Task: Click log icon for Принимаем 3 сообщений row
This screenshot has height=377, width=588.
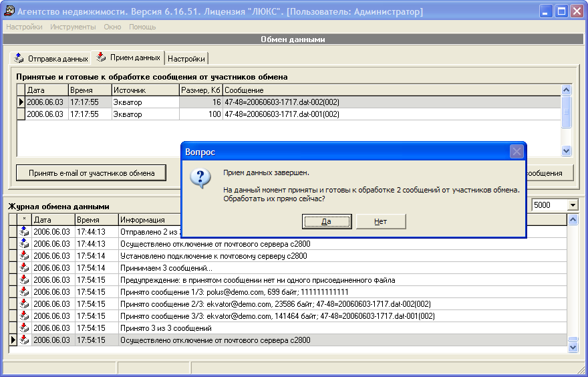Action: pyautogui.click(x=24, y=268)
